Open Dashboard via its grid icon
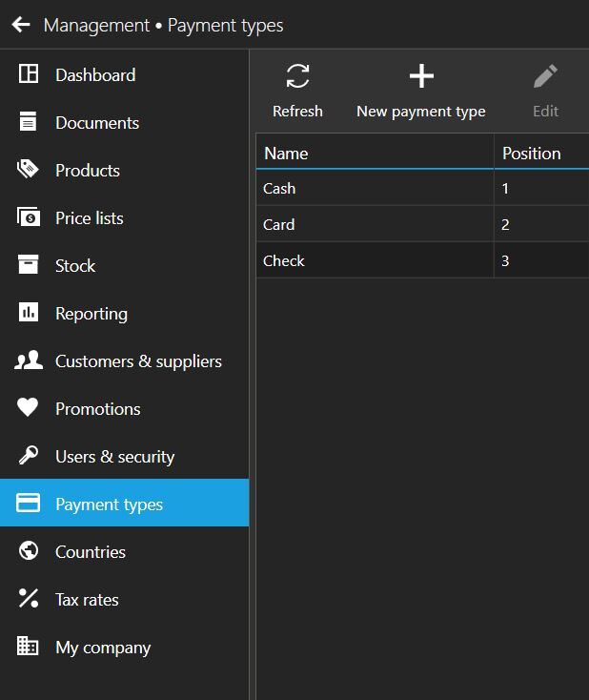 tap(29, 74)
